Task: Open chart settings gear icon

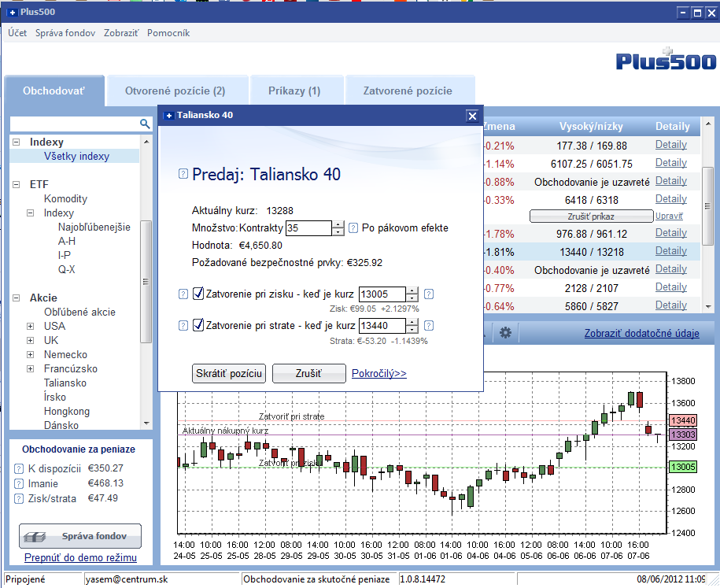Action: pos(505,333)
